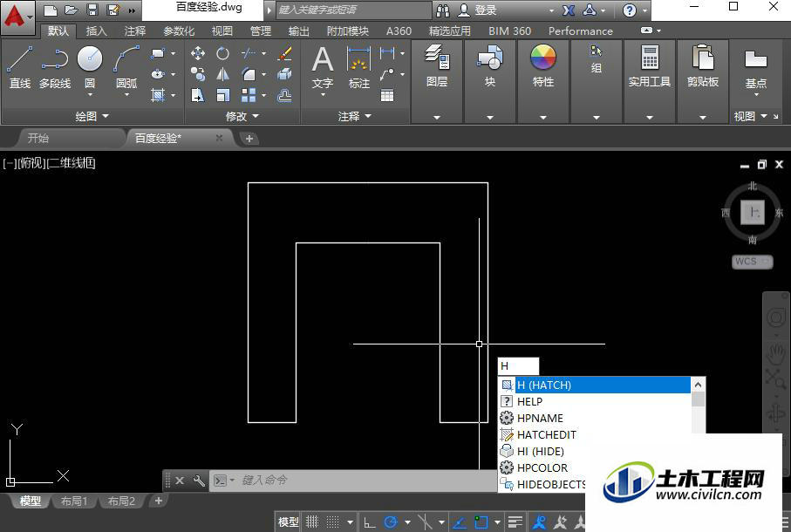Click the keyword search box in the title bar
This screenshot has height=532, width=791.
[x=353, y=10]
